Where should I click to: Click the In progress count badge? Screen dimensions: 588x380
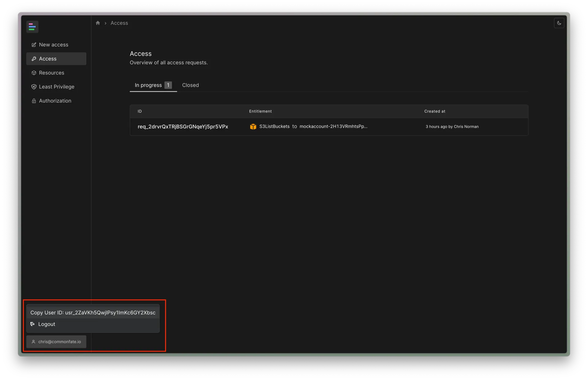(168, 85)
